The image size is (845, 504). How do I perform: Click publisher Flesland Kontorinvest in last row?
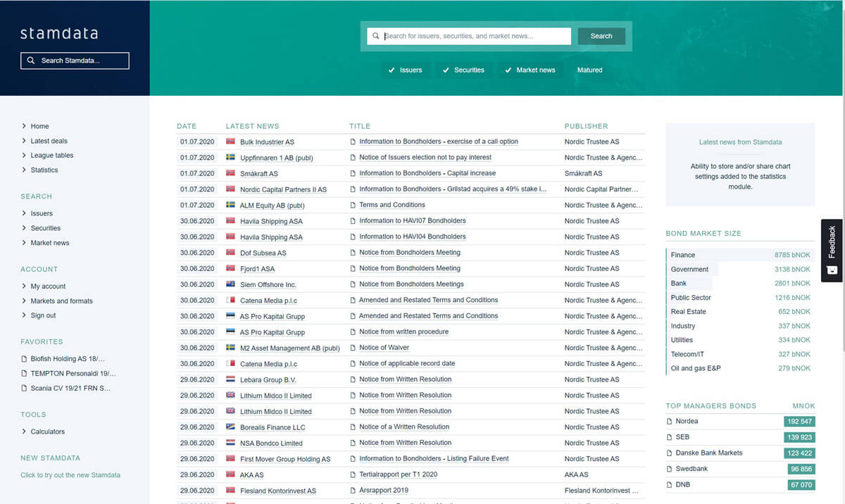click(601, 491)
